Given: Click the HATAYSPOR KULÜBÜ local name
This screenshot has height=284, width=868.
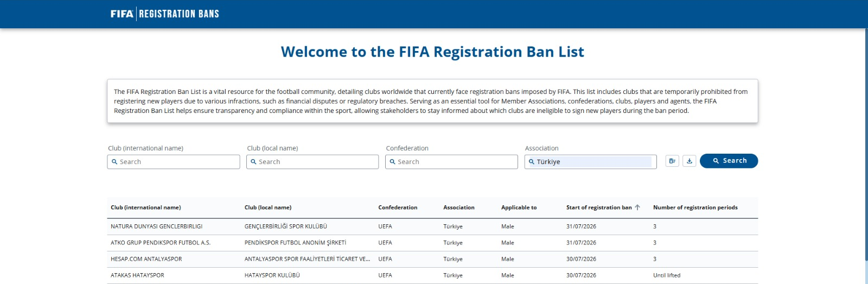Looking at the screenshot, I should [x=272, y=275].
